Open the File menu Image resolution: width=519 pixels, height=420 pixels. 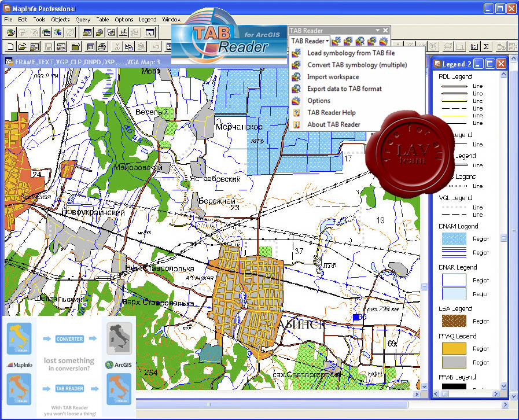[x=8, y=20]
